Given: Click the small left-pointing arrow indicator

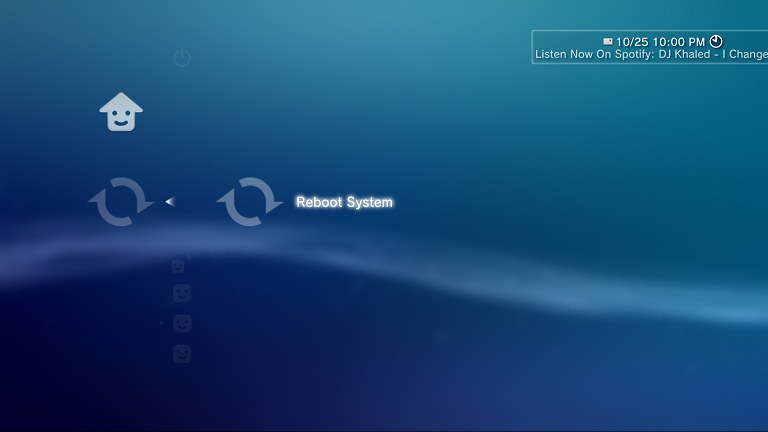Looking at the screenshot, I should coord(169,202).
